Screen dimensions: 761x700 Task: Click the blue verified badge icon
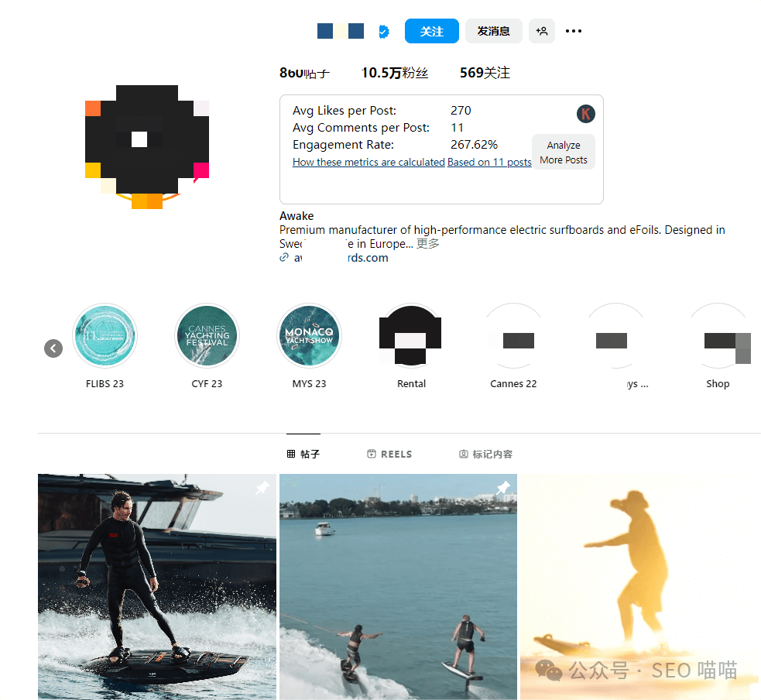[x=383, y=32]
